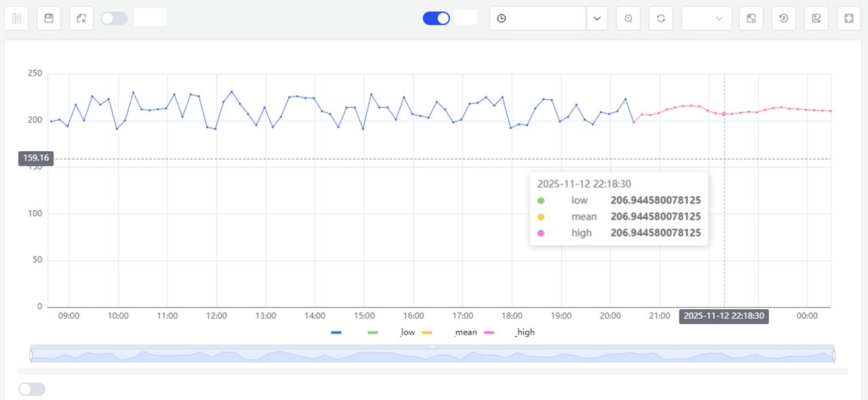This screenshot has width=868, height=400.
Task: Click the panel list icon button
Action: click(x=16, y=18)
